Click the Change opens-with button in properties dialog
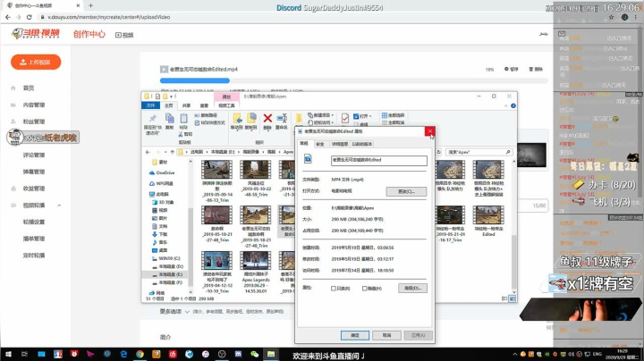Image resolution: width=644 pixels, height=361 pixels. tap(406, 191)
